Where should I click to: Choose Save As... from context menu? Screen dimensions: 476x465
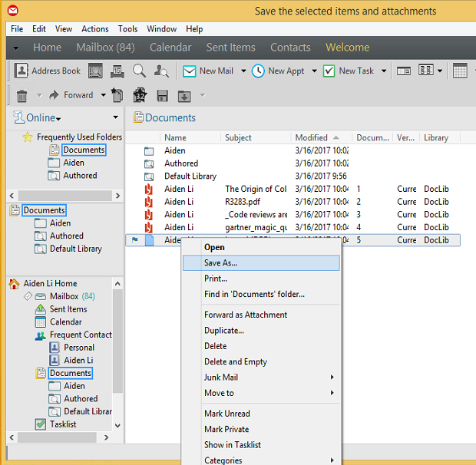coord(220,262)
